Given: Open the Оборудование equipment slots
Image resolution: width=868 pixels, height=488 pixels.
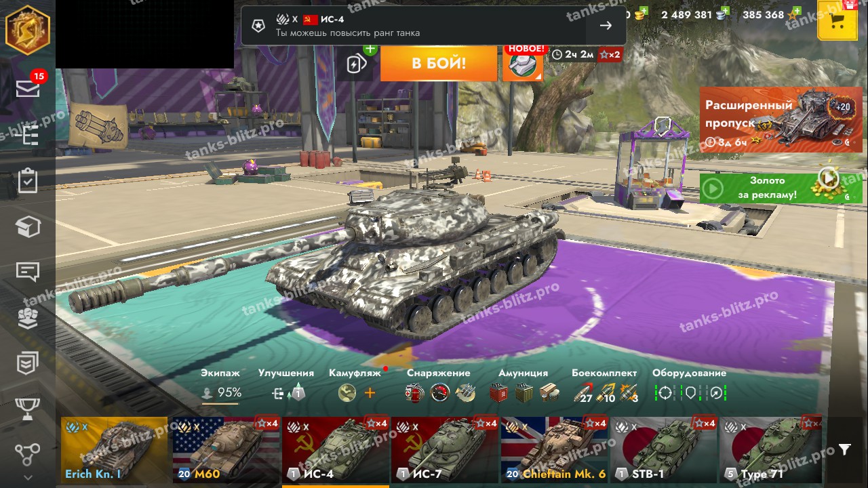Looking at the screenshot, I should pyautogui.click(x=689, y=385).
